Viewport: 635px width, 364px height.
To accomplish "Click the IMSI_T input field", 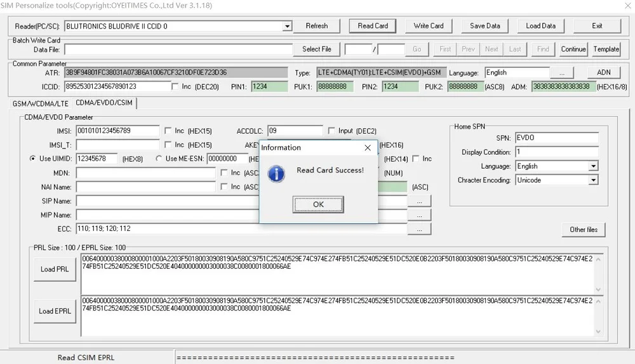I will click(x=117, y=145).
